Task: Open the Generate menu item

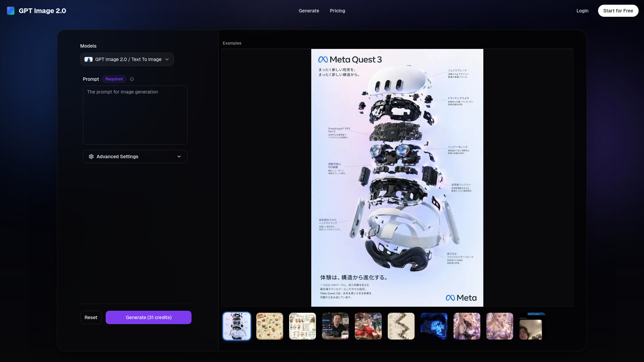Action: 309,11
